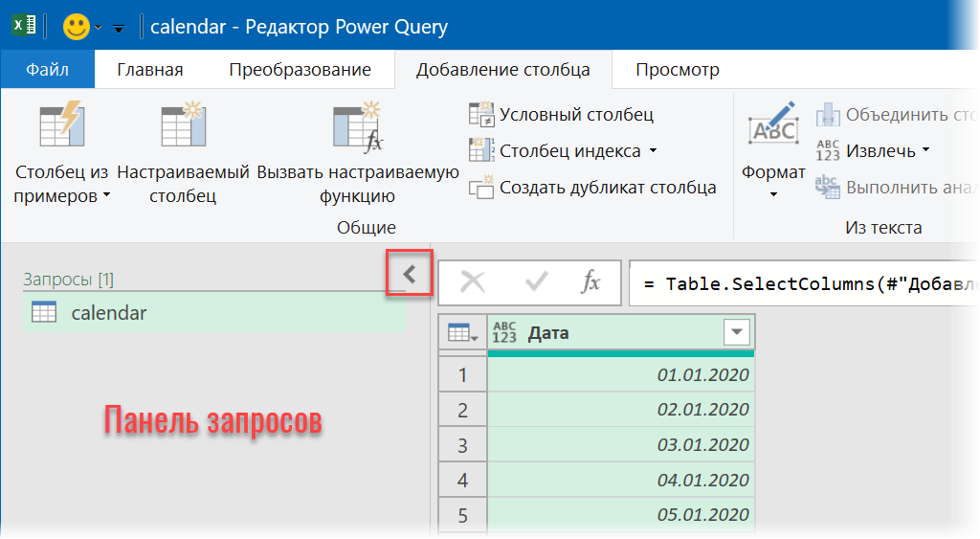This screenshot has height=539, width=980.
Task: Expand the Столбец из примеров dropdown arrow
Action: pyautogui.click(x=107, y=195)
